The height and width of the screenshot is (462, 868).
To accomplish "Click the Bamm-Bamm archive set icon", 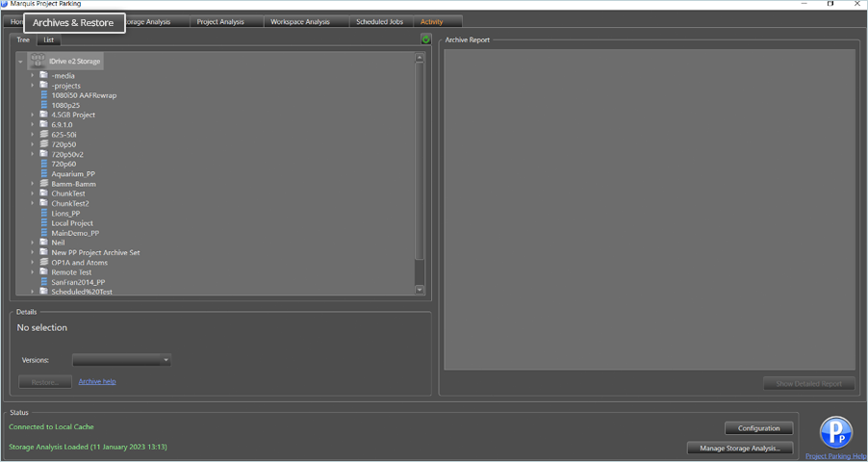I will point(44,184).
